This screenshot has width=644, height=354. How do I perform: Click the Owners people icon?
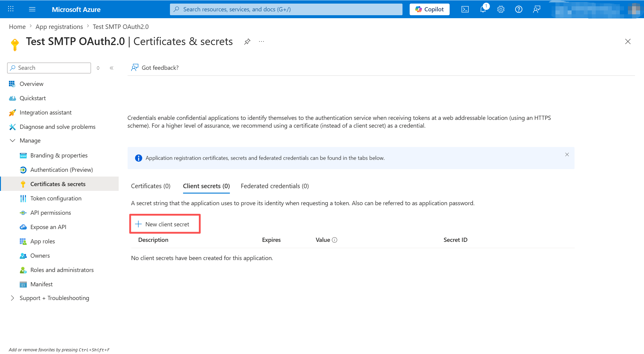23,256
